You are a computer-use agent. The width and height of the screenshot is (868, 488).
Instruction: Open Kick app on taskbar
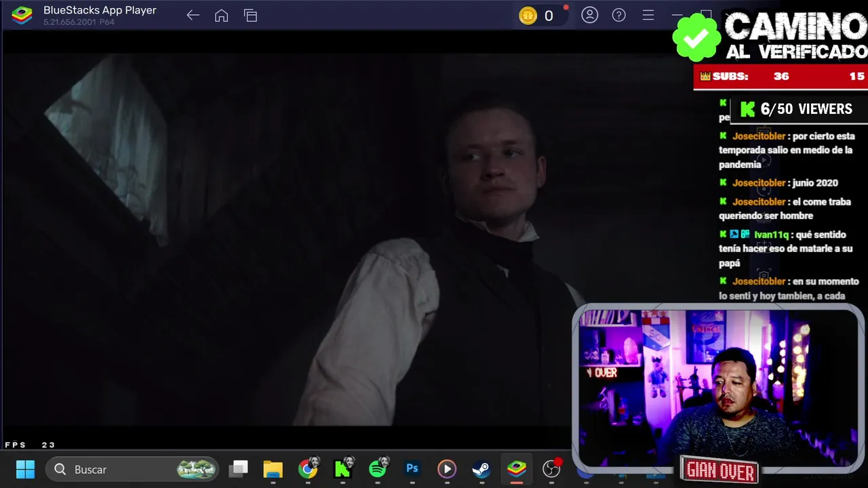click(343, 469)
